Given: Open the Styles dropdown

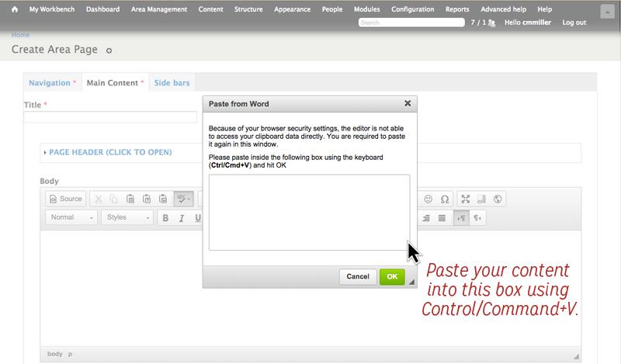Looking at the screenshot, I should [128, 218].
